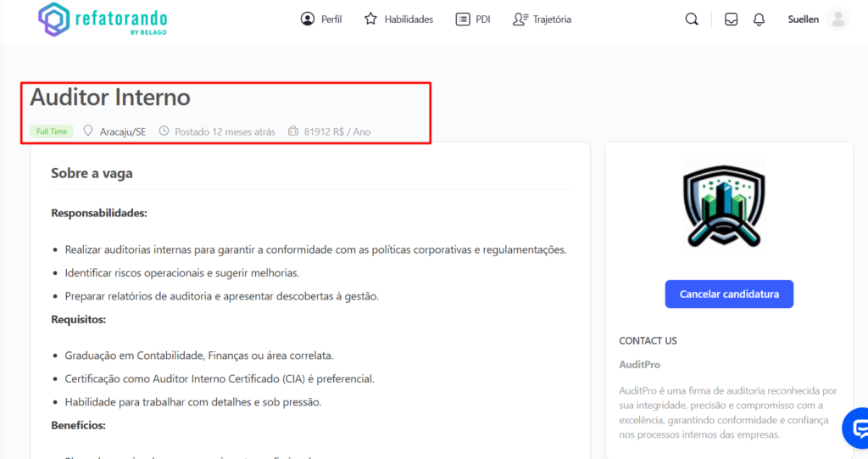This screenshot has height=459, width=868.
Task: Click the Sobre a vaga heading
Action: pos(92,173)
